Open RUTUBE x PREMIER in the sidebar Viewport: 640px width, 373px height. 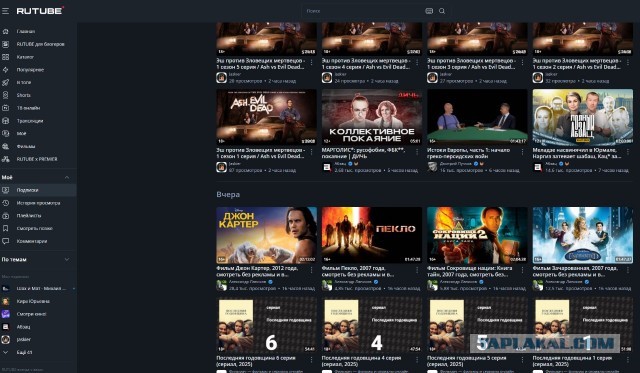pyautogui.click(x=38, y=159)
